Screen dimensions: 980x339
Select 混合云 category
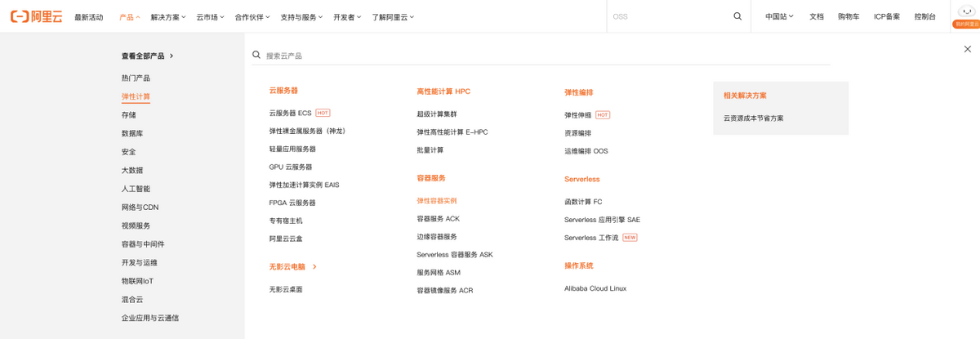132,300
